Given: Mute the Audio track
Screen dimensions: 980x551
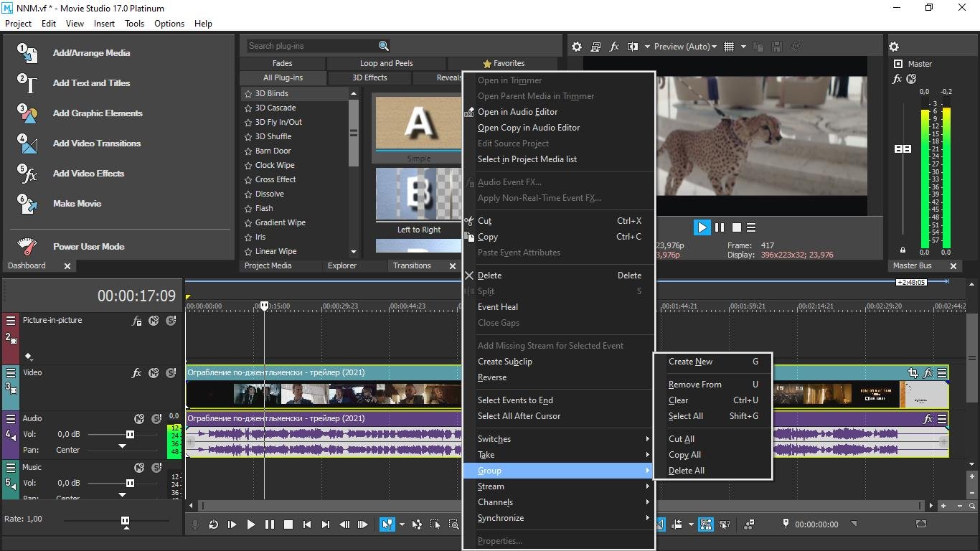Looking at the screenshot, I should pyautogui.click(x=139, y=419).
